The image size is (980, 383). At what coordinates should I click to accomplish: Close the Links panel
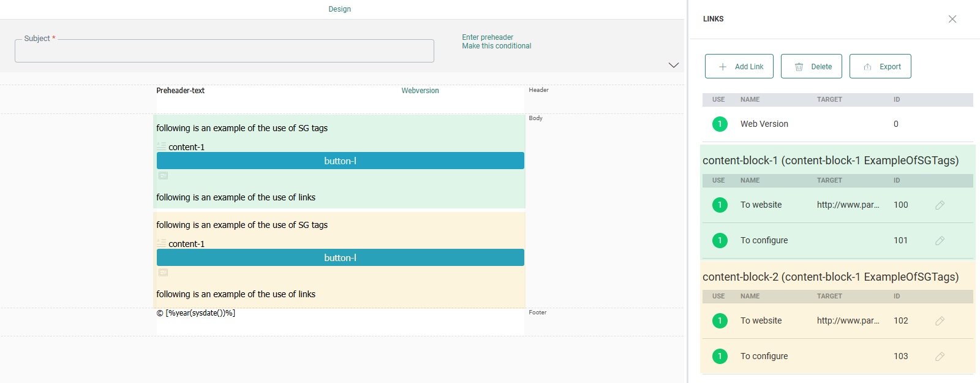pos(952,19)
